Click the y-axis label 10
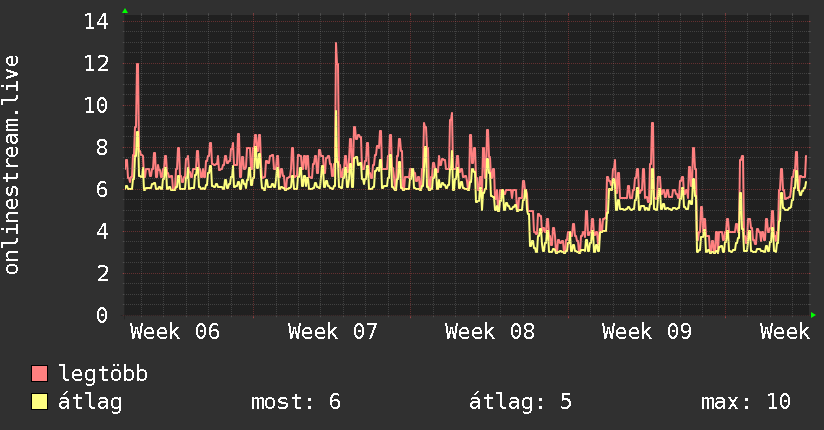This screenshot has height=430, width=824. click(96, 106)
